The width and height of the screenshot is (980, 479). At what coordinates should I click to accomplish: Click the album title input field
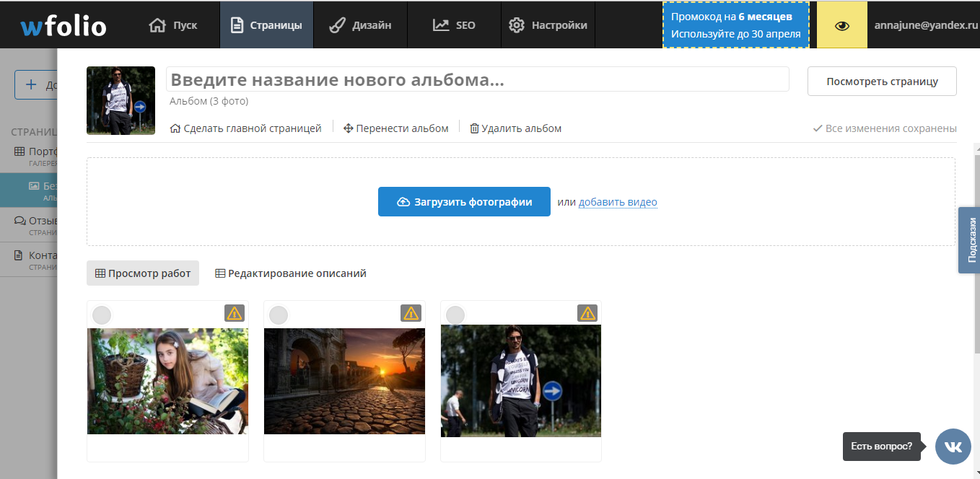point(476,79)
